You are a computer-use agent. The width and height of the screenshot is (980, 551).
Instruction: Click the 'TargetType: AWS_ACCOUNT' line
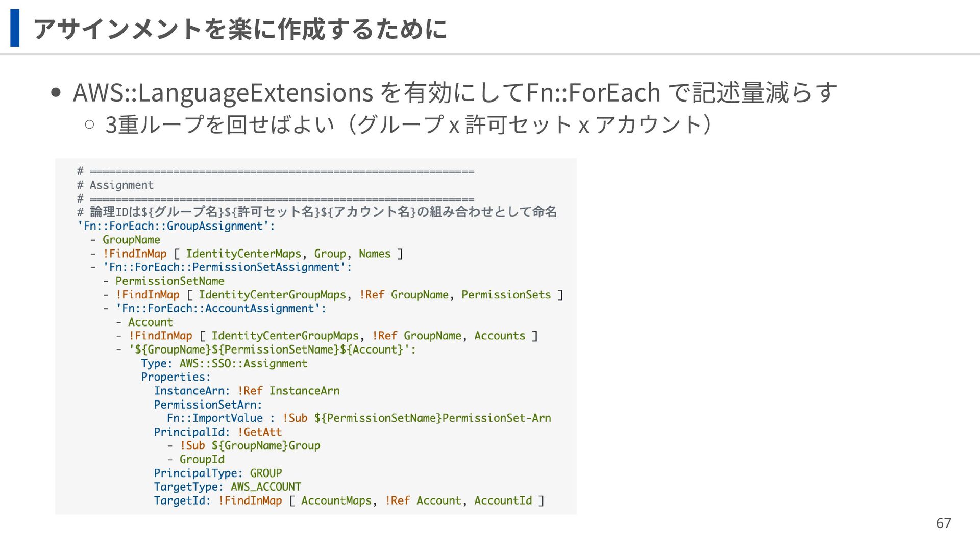pyautogui.click(x=227, y=487)
